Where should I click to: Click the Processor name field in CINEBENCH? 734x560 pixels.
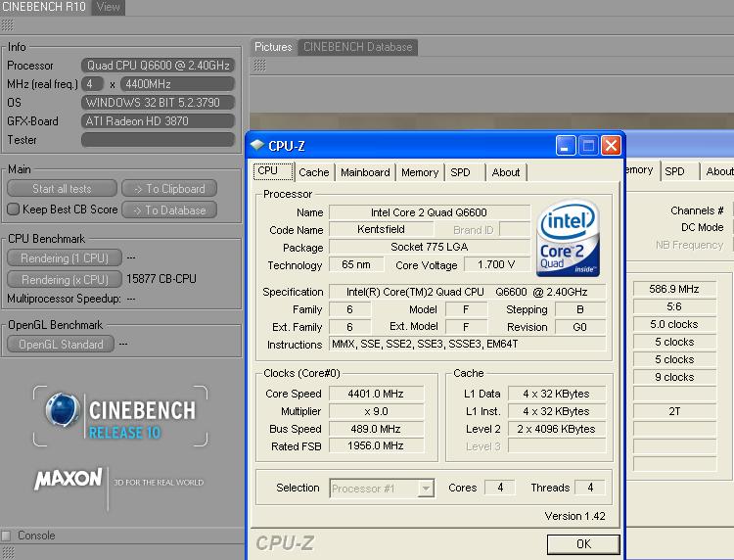click(x=158, y=65)
